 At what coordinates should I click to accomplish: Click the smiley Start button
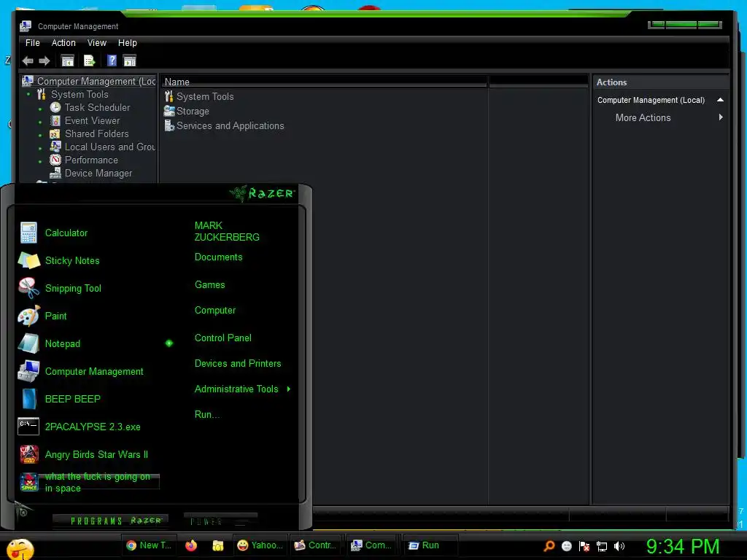(20, 548)
